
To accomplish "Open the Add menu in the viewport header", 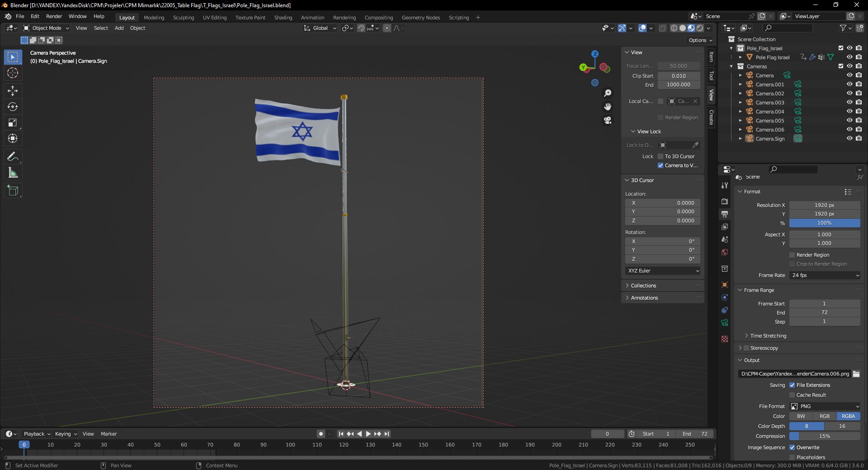I will 119,28.
